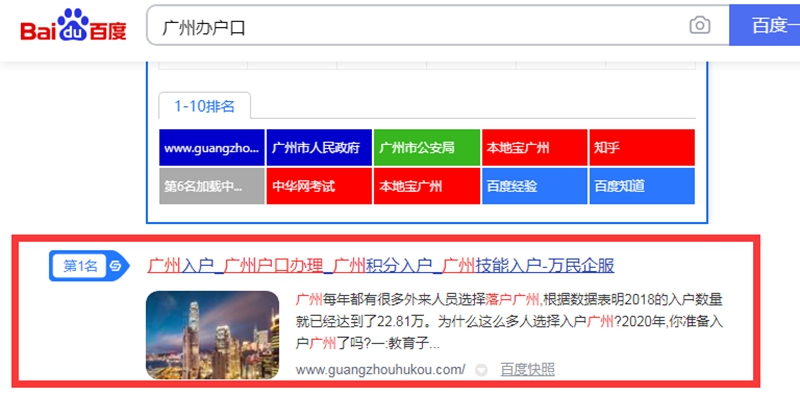Viewport: 800px width, 394px height.
Task: Click the 本地宝广州 tile beside 知乎
Action: click(534, 148)
